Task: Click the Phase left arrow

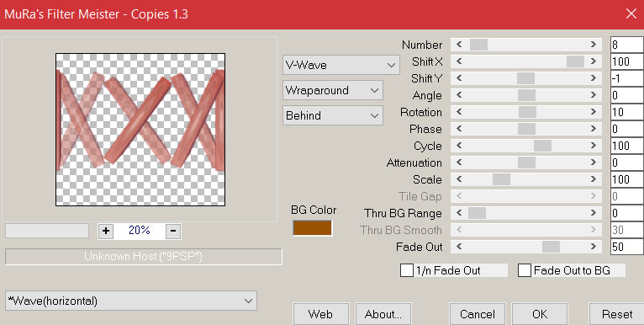Action: tap(459, 129)
